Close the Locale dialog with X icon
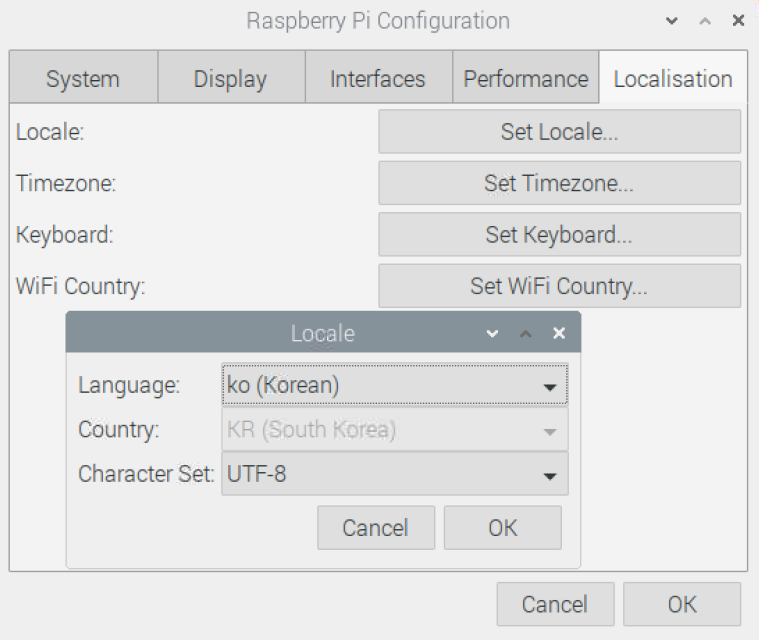 [559, 333]
